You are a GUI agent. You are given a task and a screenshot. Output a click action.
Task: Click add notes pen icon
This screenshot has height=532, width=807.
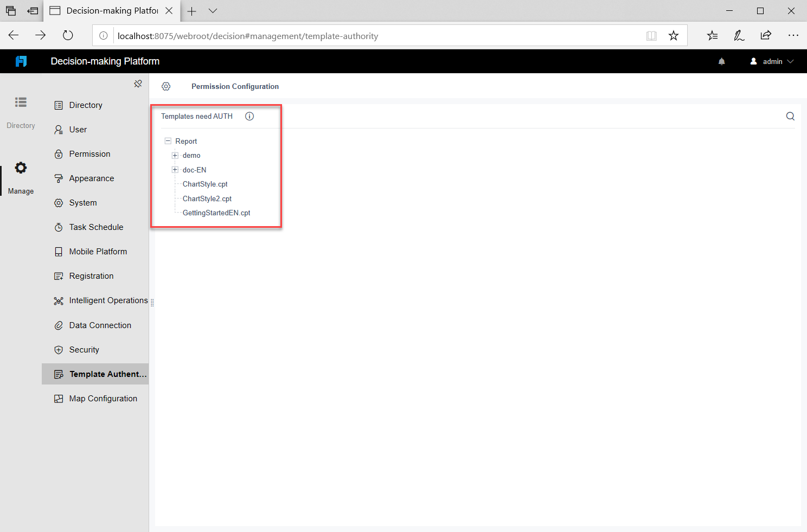click(x=739, y=36)
